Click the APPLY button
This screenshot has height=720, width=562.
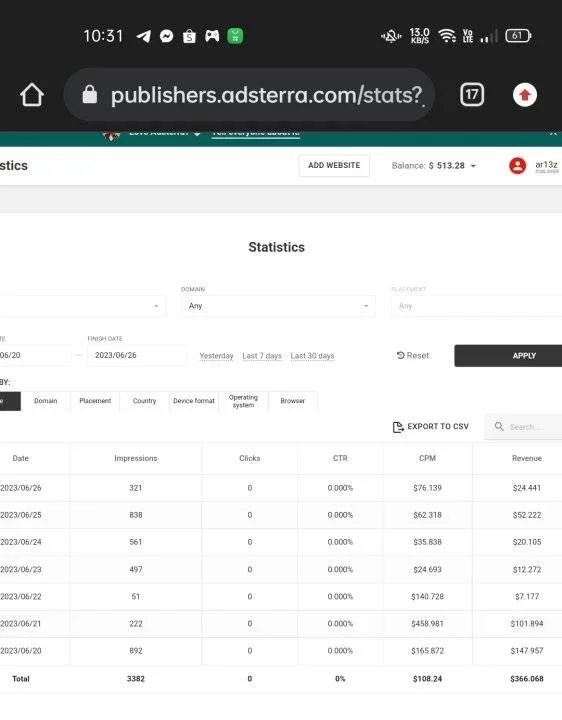coord(508,356)
